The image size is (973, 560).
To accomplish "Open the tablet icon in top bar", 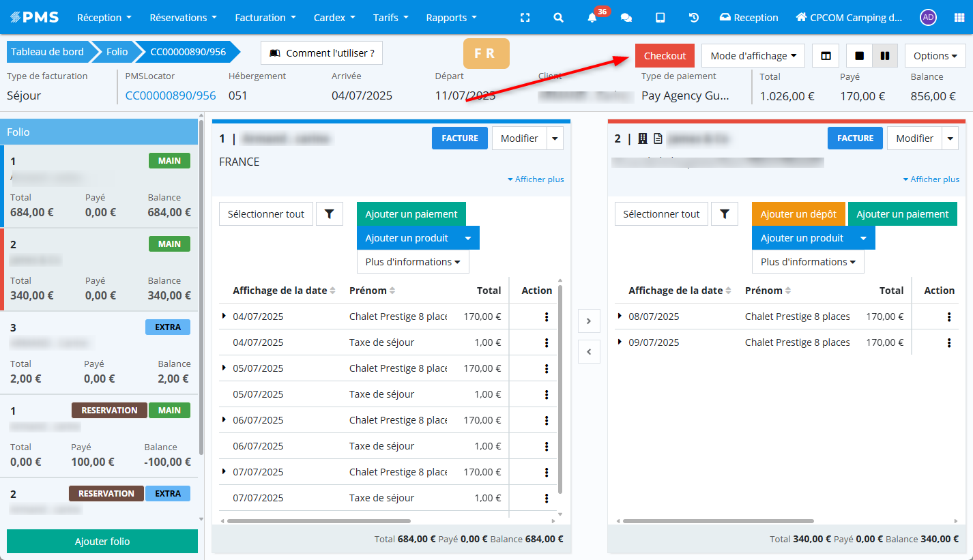I will click(660, 18).
